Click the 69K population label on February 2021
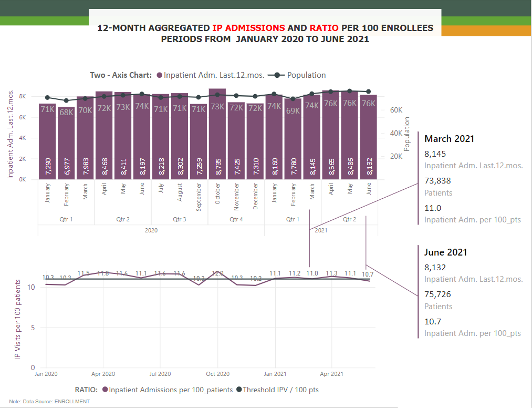The width and height of the screenshot is (532, 408). pyautogui.click(x=293, y=111)
